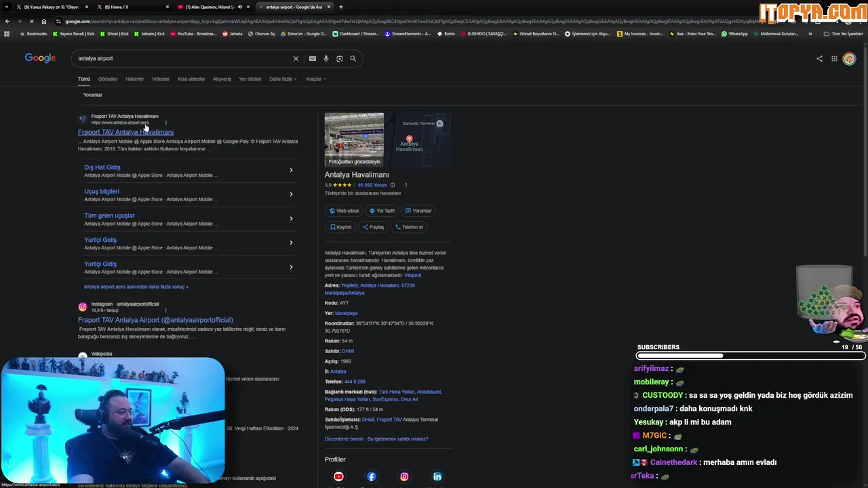This screenshot has width=868, height=488.
Task: Open the Instagram profile icon in Profiller
Action: 404,476
